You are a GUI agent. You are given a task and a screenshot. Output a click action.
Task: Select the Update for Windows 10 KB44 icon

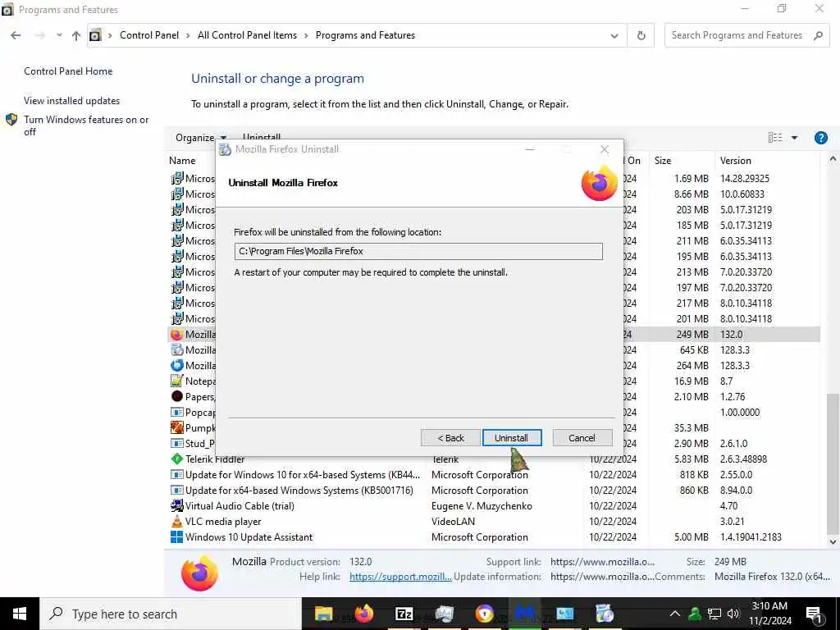(177, 475)
